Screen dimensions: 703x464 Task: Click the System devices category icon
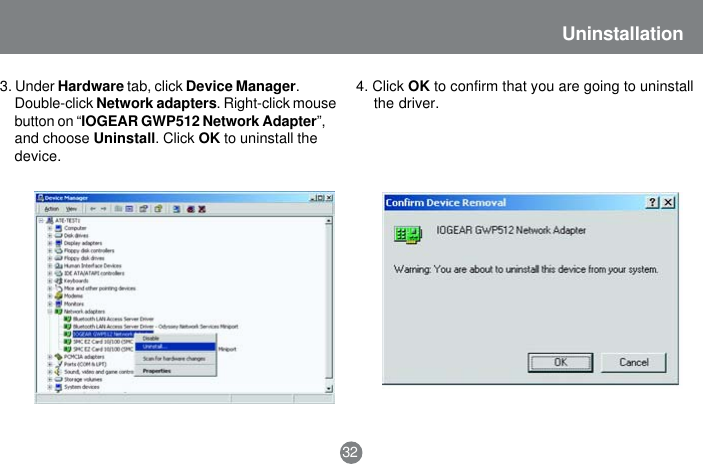(x=58, y=387)
